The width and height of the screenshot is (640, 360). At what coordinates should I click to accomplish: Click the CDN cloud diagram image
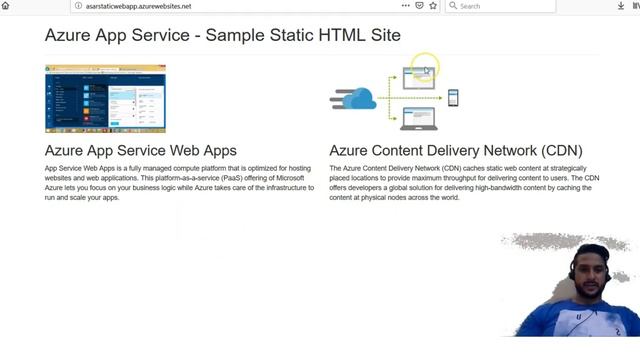[394, 98]
